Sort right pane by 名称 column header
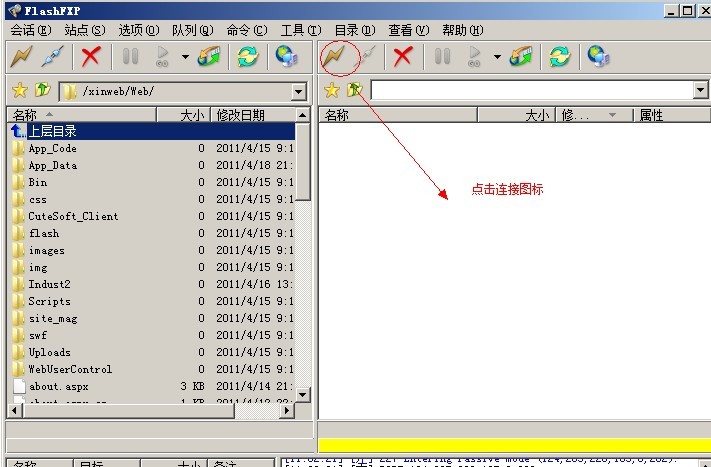This screenshot has height=467, width=711. tap(398, 115)
